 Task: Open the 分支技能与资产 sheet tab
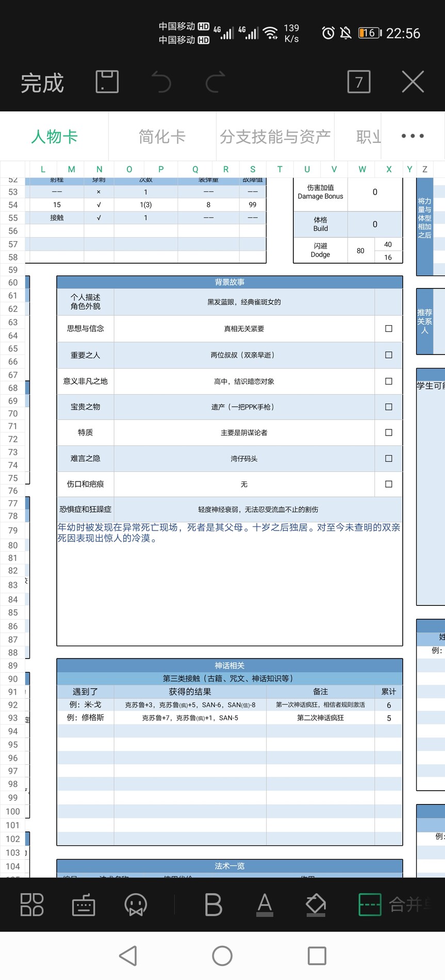point(275,137)
